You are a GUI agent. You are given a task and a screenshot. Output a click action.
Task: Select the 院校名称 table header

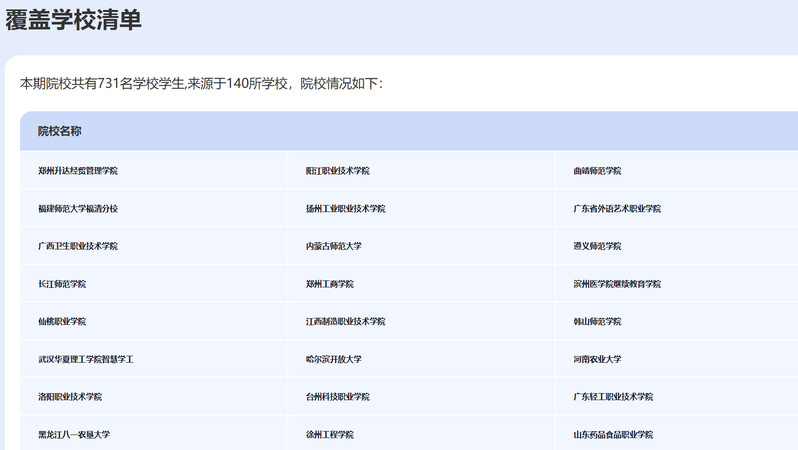[60, 131]
